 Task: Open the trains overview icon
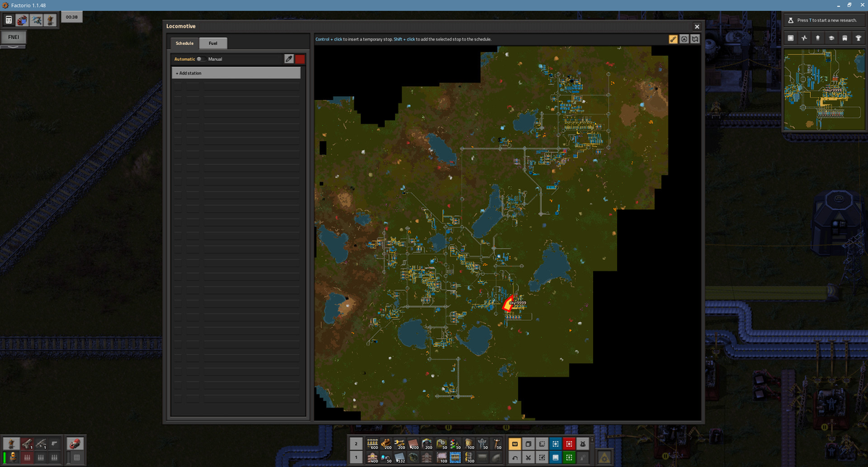(x=846, y=38)
